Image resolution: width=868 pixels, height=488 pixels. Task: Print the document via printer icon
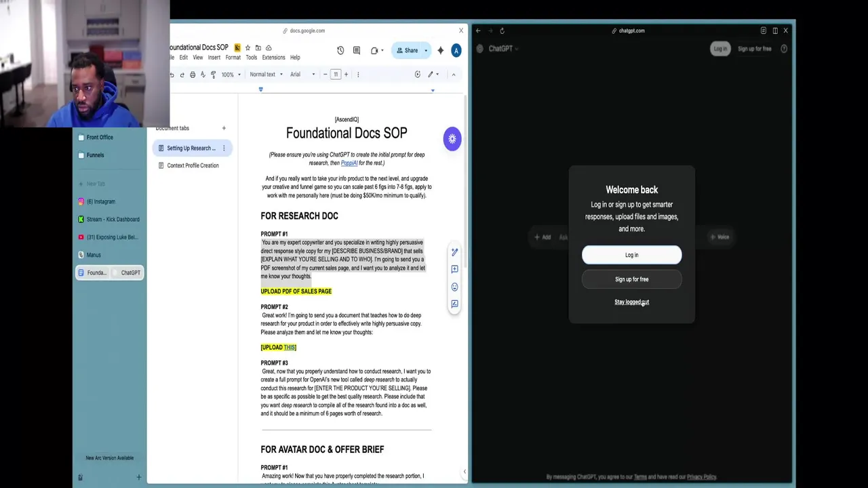click(193, 75)
